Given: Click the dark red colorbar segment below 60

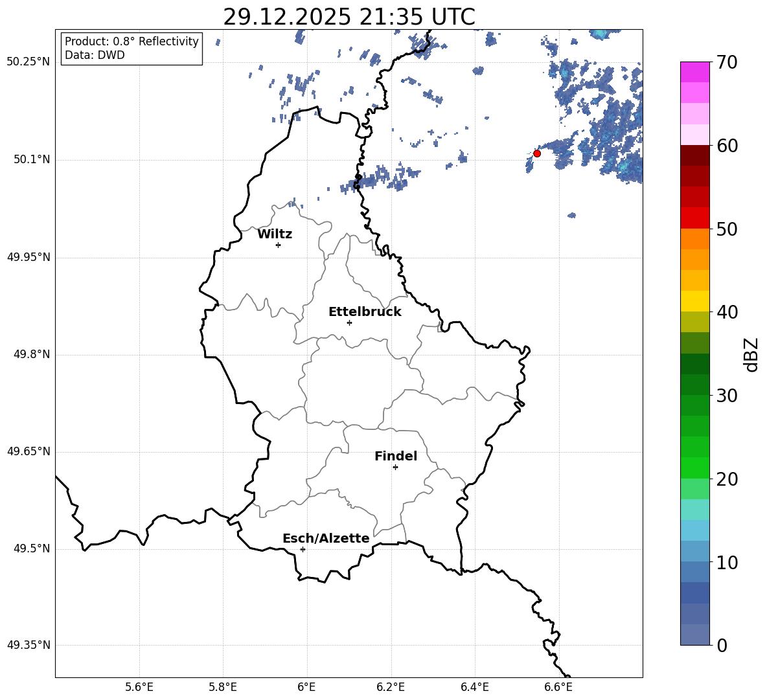Looking at the screenshot, I should tap(695, 155).
